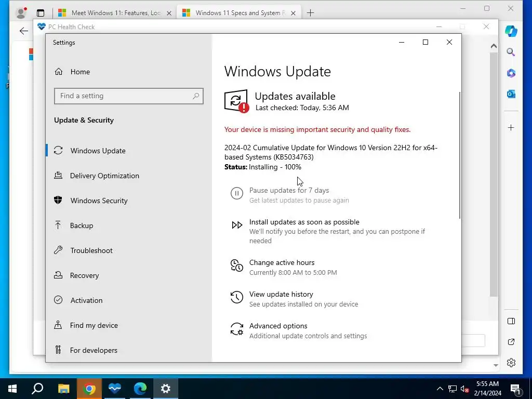Open Advanced options
Screen dimensions: 532x399
click(x=278, y=326)
